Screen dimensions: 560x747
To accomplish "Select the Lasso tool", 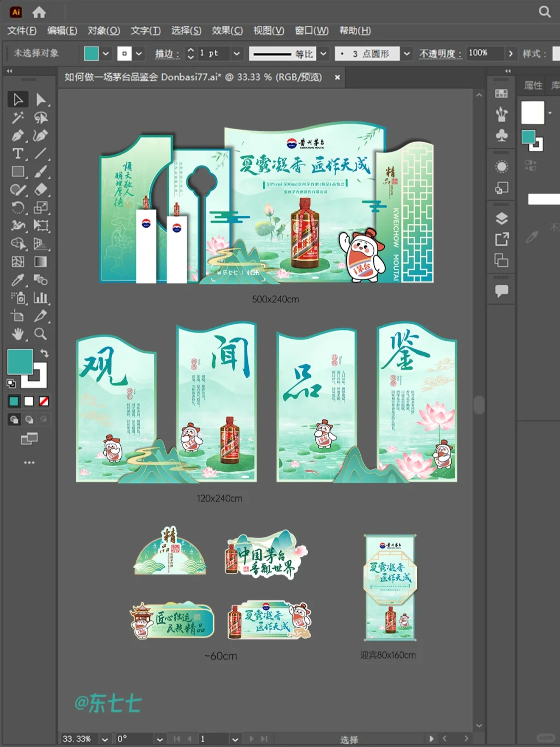I will [40, 118].
